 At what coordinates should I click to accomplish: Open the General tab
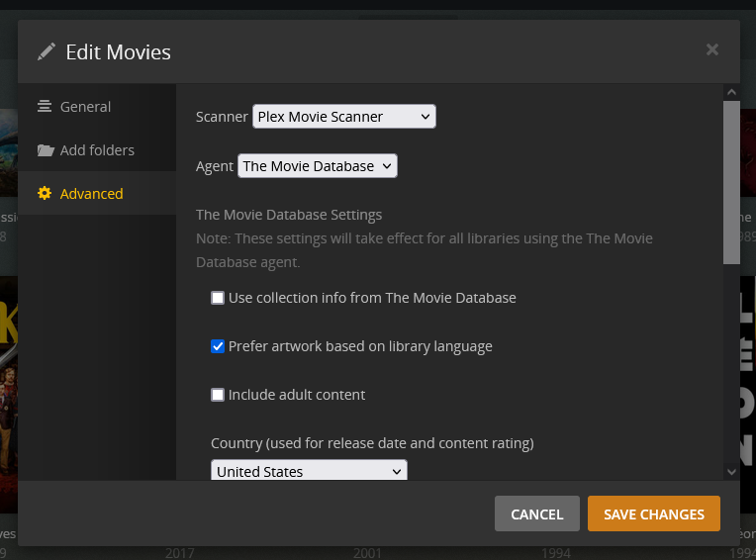(97, 107)
